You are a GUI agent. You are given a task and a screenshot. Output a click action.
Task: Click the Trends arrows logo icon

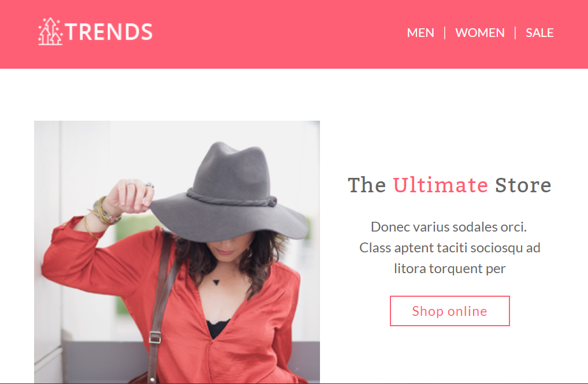(50, 32)
